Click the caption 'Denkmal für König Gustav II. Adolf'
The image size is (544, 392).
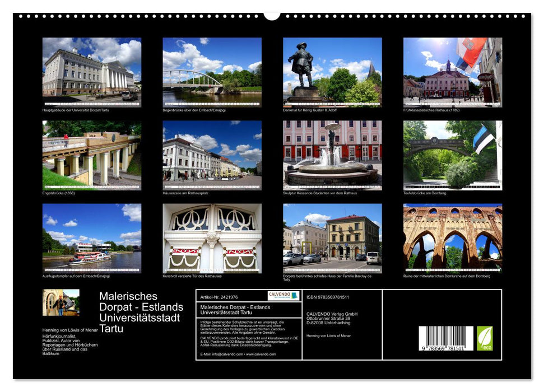point(310,110)
